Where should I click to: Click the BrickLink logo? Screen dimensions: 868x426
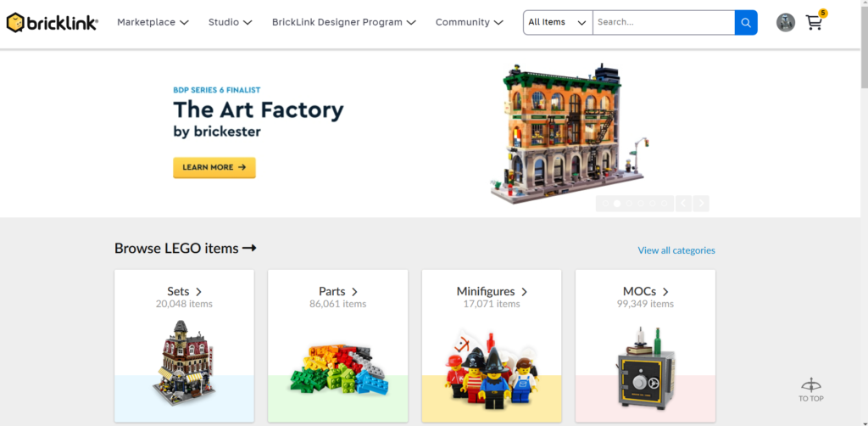point(52,23)
